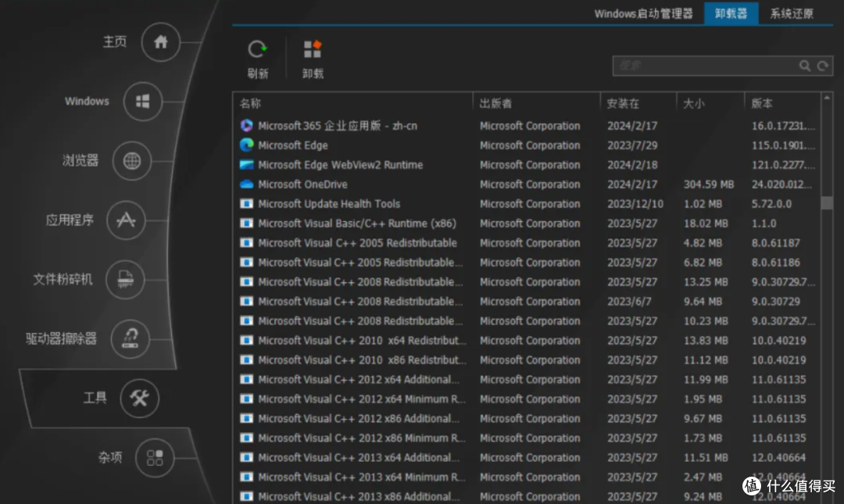Select Visual C++ 2012 x64 Minimum Runtime row
Image resolution: width=844 pixels, height=504 pixels.
coord(527,399)
